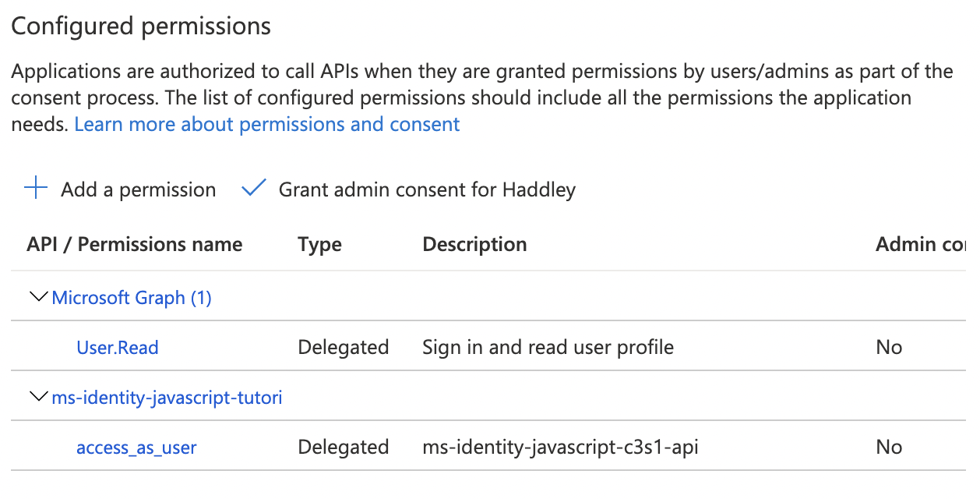Image resolution: width=980 pixels, height=499 pixels.
Task: Click the admin consent 'No' value for access_as_user
Action: pos(889,448)
